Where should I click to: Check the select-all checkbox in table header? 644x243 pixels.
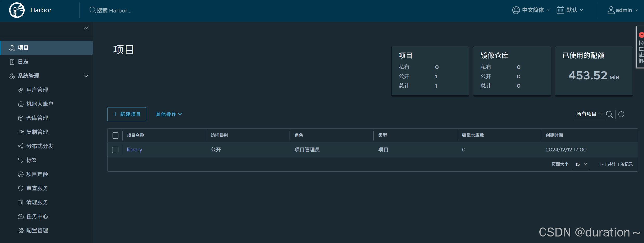click(115, 136)
